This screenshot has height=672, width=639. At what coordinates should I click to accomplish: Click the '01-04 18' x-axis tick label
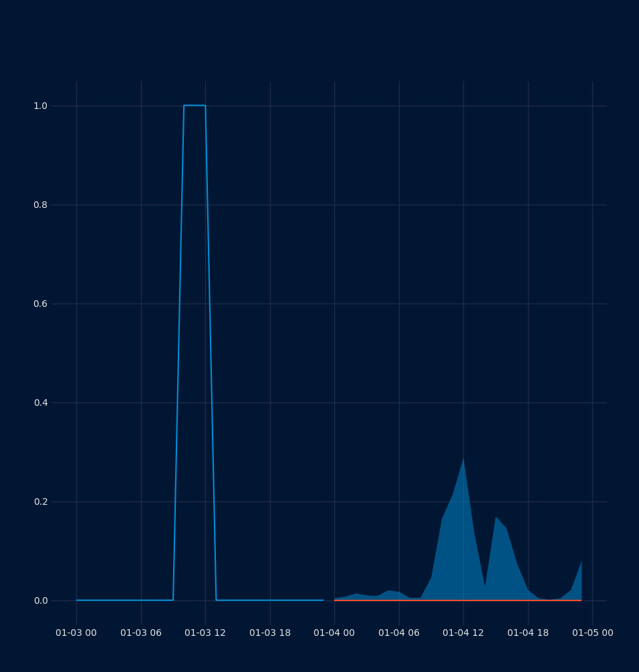528,633
